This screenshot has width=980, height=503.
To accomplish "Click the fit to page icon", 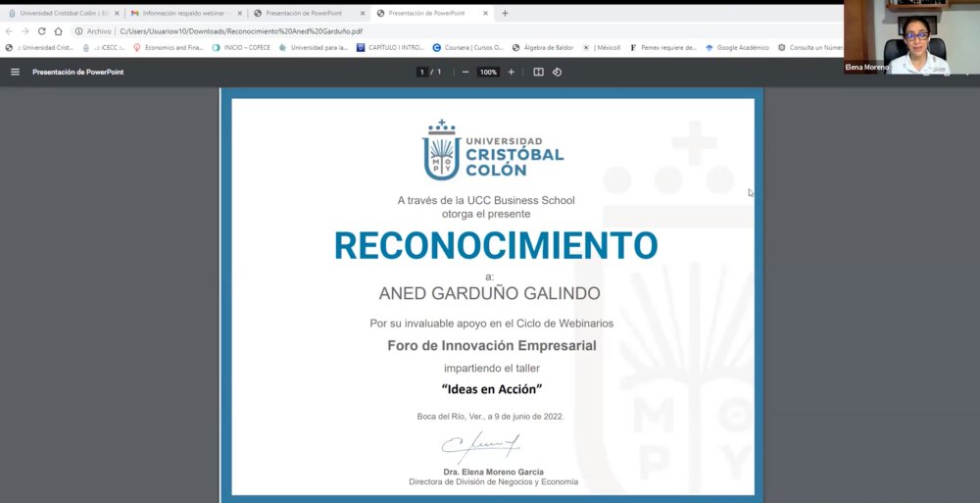I will point(538,72).
